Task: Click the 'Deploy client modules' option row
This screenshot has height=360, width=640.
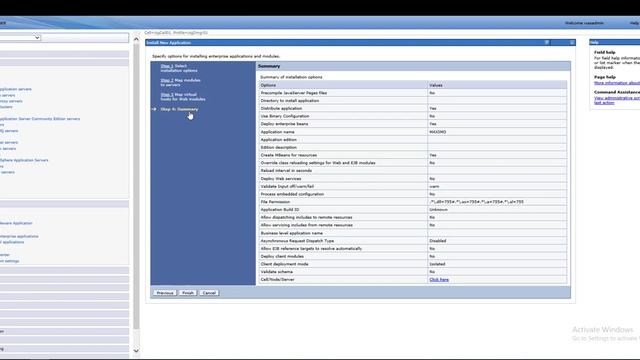Action: (413, 256)
